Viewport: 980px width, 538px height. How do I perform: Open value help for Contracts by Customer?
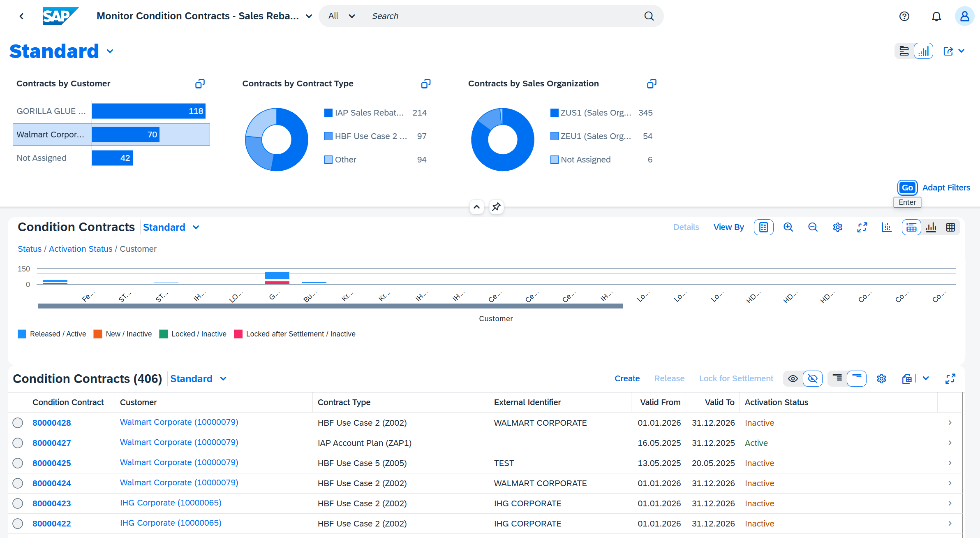pyautogui.click(x=200, y=84)
